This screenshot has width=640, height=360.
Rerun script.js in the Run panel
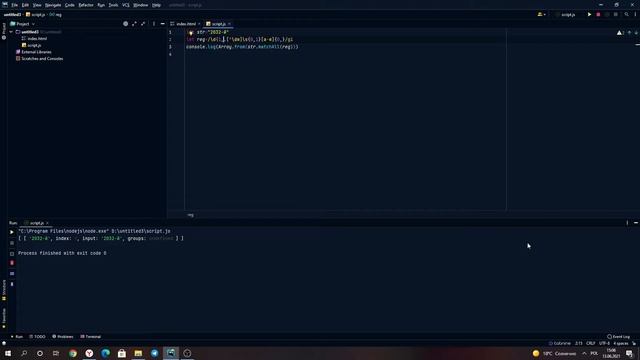pyautogui.click(x=12, y=232)
